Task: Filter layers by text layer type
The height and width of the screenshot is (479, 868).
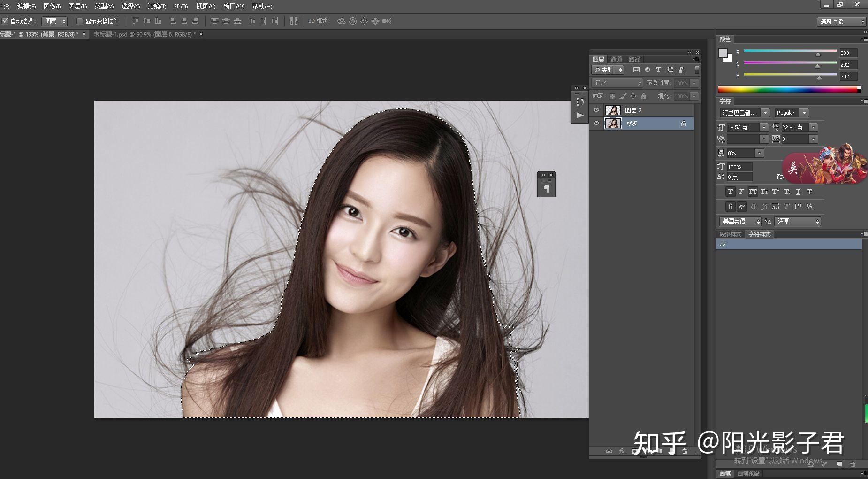Action: [659, 70]
